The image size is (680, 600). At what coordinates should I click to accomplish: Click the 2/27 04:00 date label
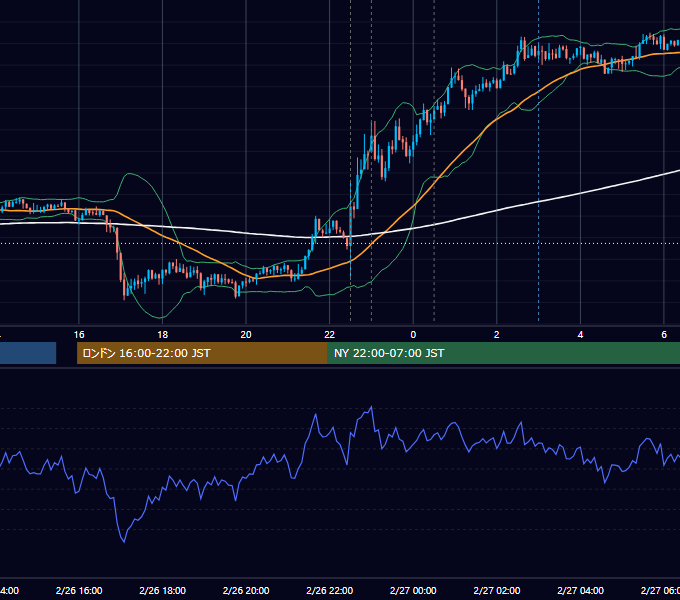[x=580, y=590]
